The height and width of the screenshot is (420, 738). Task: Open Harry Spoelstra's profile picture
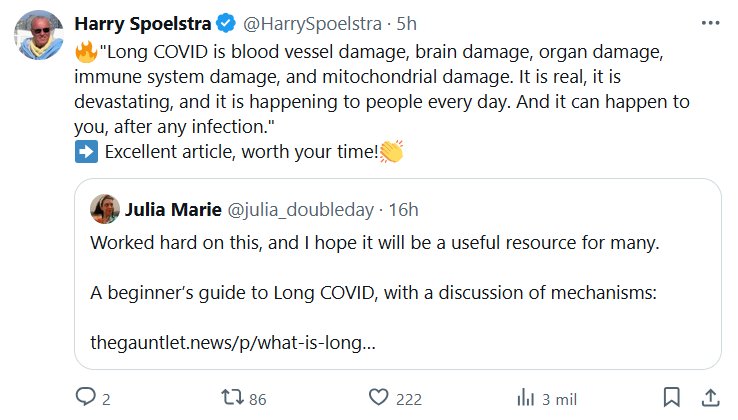pos(39,36)
